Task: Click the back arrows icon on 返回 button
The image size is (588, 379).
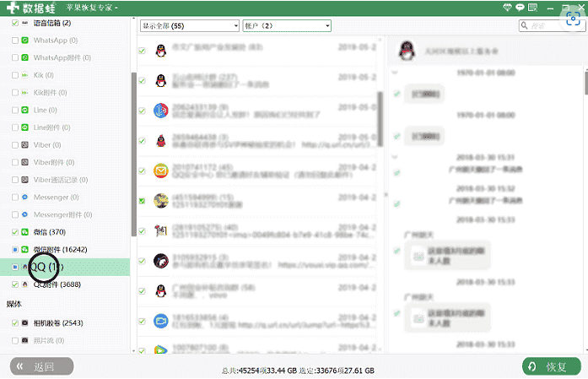Action: 20,366
